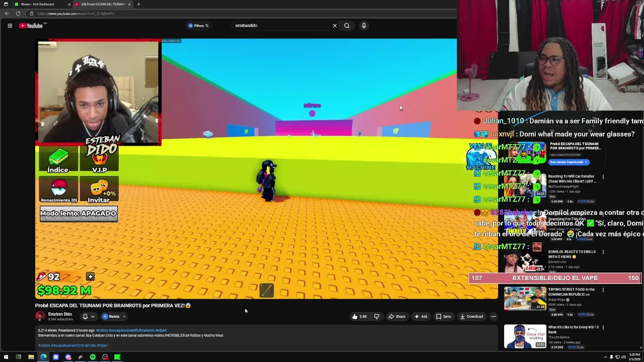Start voice search with microphone icon

pyautogui.click(x=364, y=26)
